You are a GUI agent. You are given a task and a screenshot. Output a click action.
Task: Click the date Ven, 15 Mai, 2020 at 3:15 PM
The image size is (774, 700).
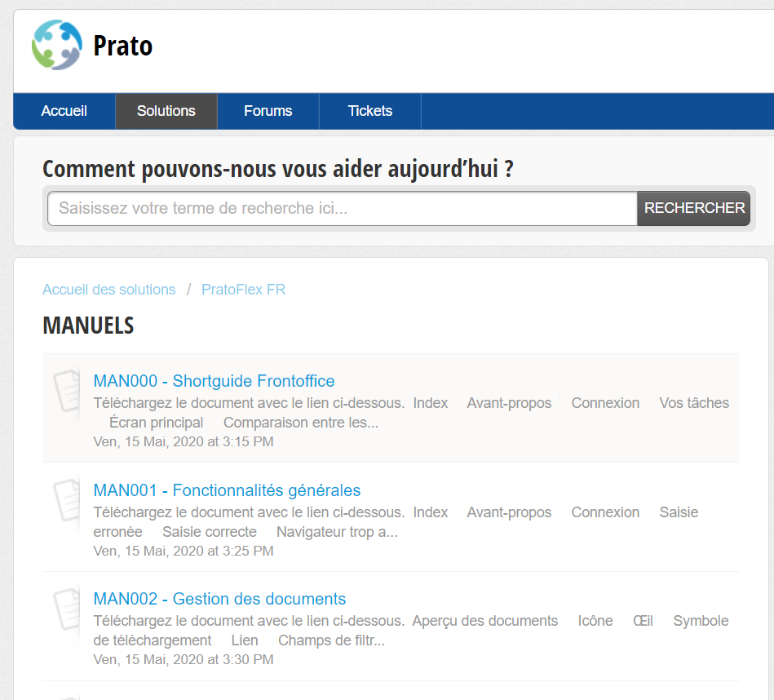tap(184, 441)
